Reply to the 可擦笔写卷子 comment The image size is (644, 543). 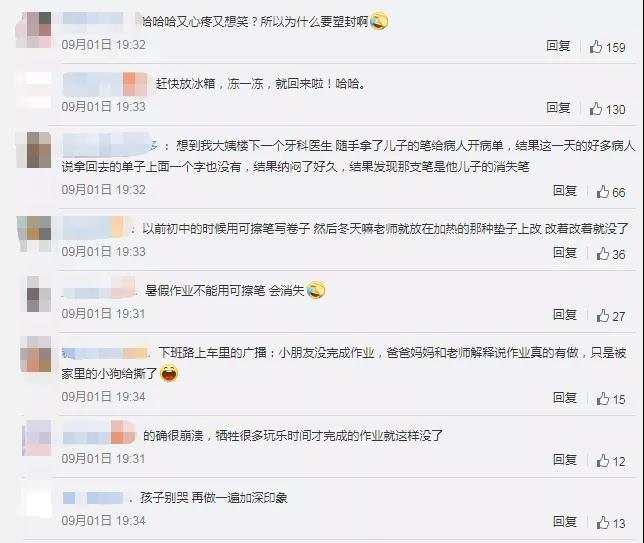(565, 253)
